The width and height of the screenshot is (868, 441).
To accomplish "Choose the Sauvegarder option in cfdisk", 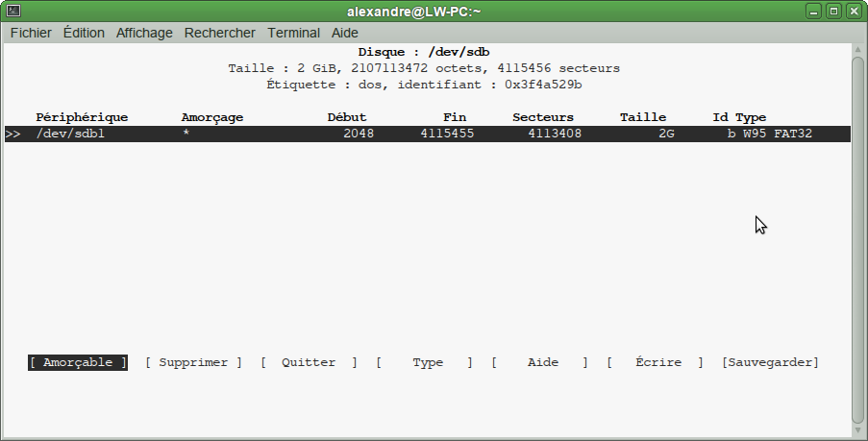I will coord(770,362).
